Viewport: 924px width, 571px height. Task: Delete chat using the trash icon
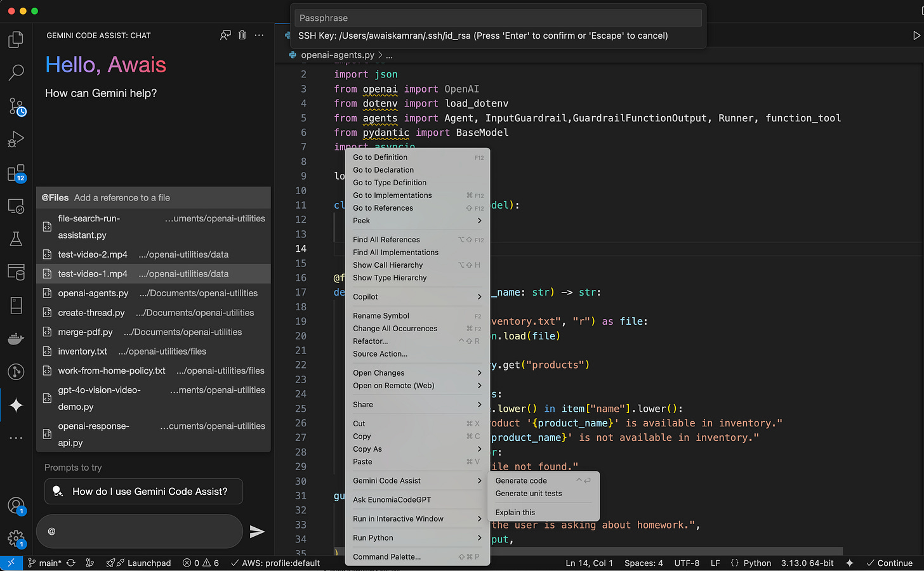(x=242, y=36)
